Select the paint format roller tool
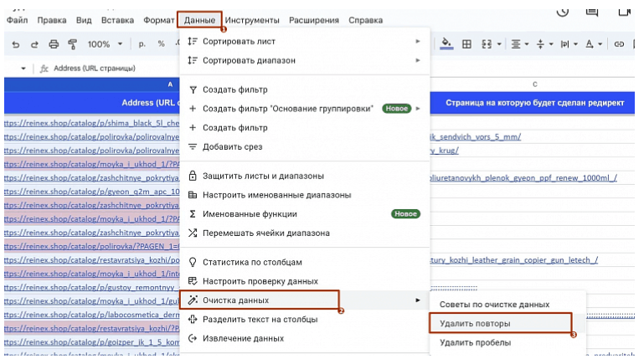This screenshot has height=364, width=644. 72,44
